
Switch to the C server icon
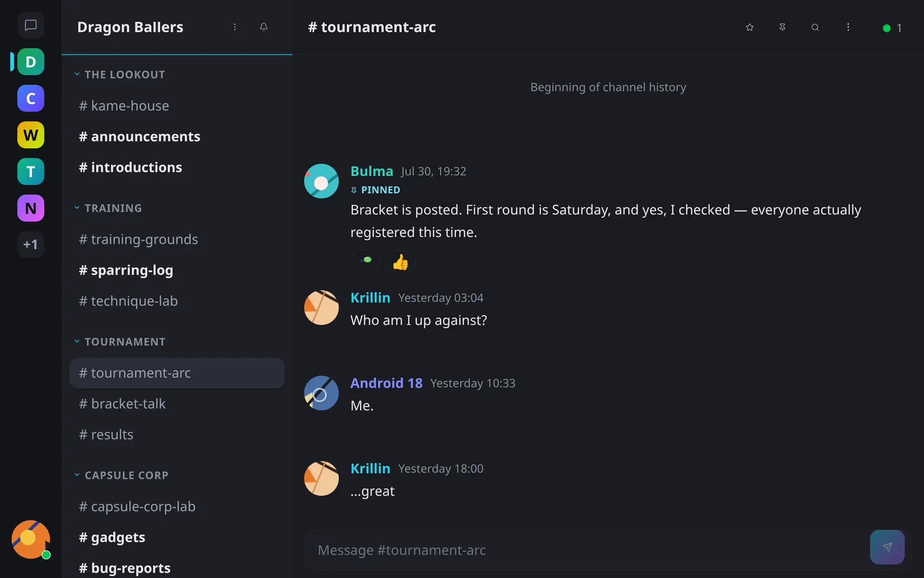(x=30, y=98)
